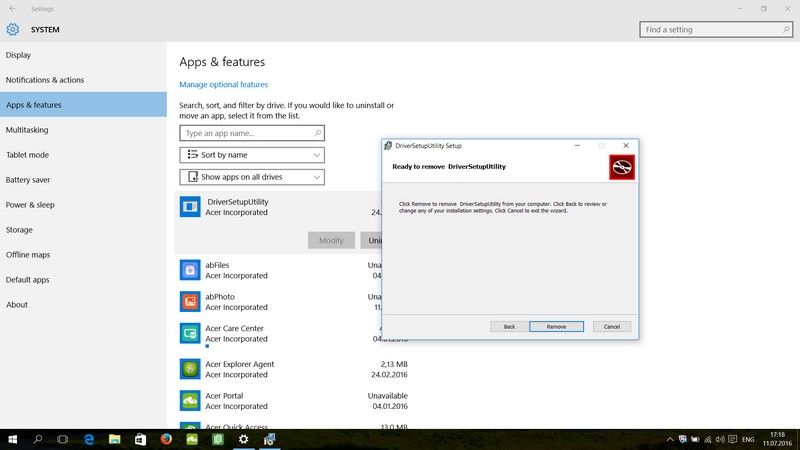Viewport: 800px width, 450px height.
Task: Click the Remove button in setup dialog
Action: pyautogui.click(x=556, y=327)
